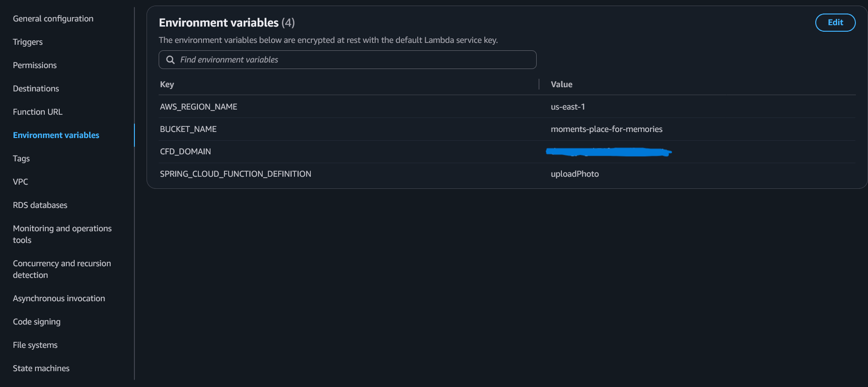Focus the Find environment variables field
Screen dimensions: 868x387
coord(355,60)
